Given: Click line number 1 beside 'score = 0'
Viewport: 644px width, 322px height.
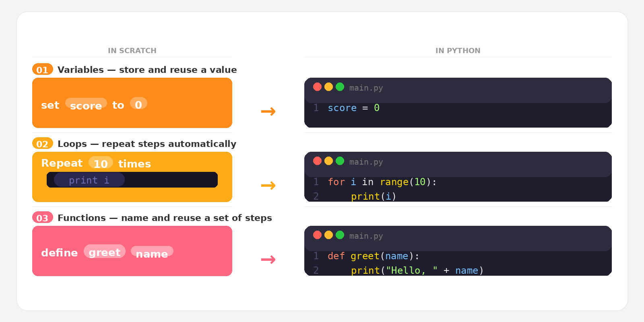Looking at the screenshot, I should click(x=316, y=108).
